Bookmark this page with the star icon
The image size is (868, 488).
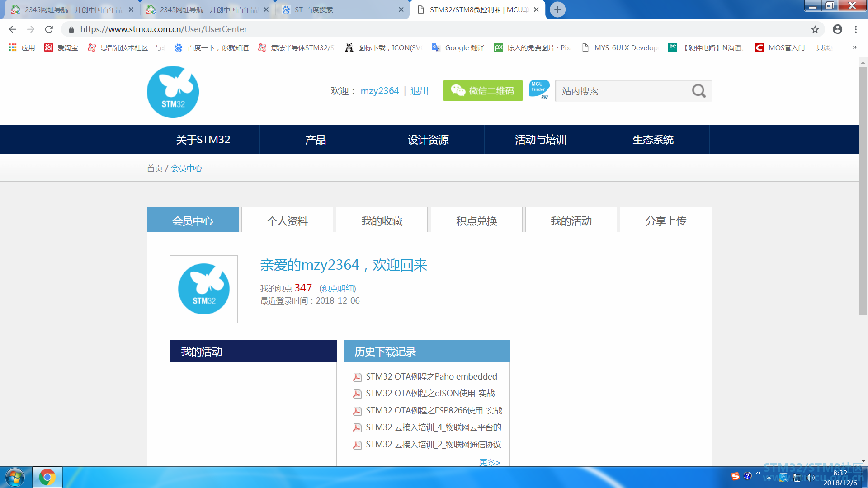tap(815, 29)
